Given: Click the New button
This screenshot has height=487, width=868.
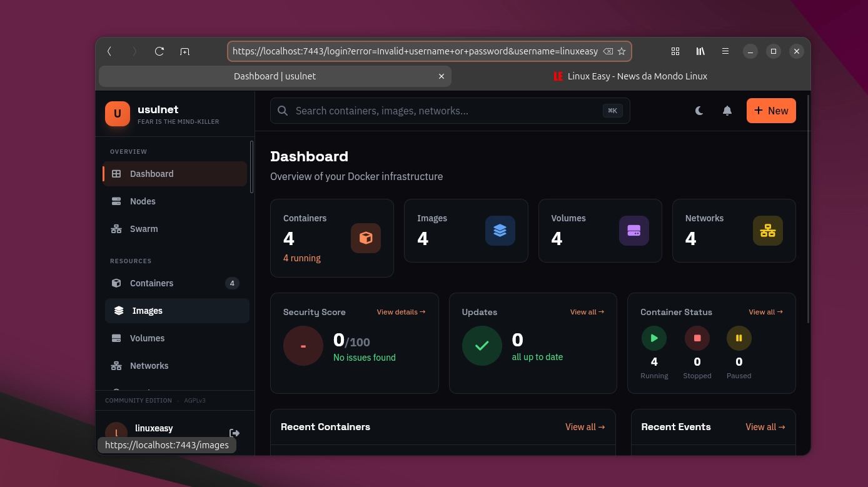Looking at the screenshot, I should click(770, 111).
